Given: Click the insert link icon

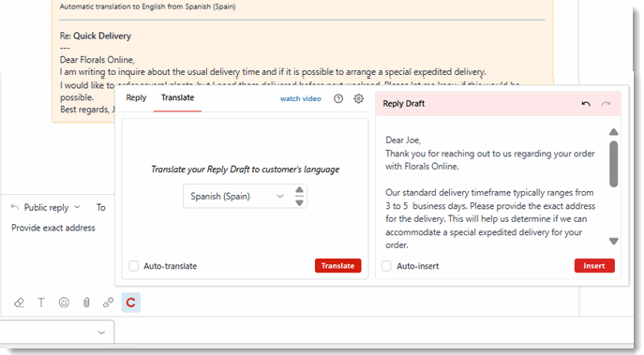Looking at the screenshot, I should pyautogui.click(x=108, y=303).
